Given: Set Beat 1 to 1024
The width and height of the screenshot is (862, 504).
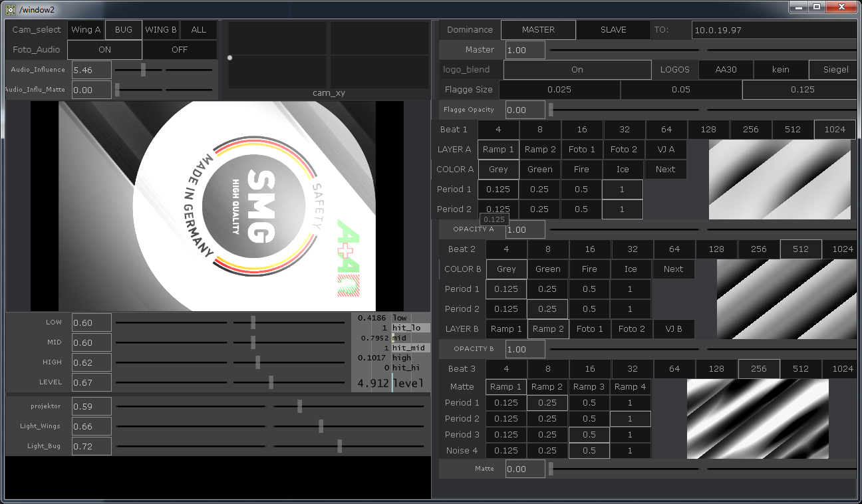Looking at the screenshot, I should click(835, 130).
